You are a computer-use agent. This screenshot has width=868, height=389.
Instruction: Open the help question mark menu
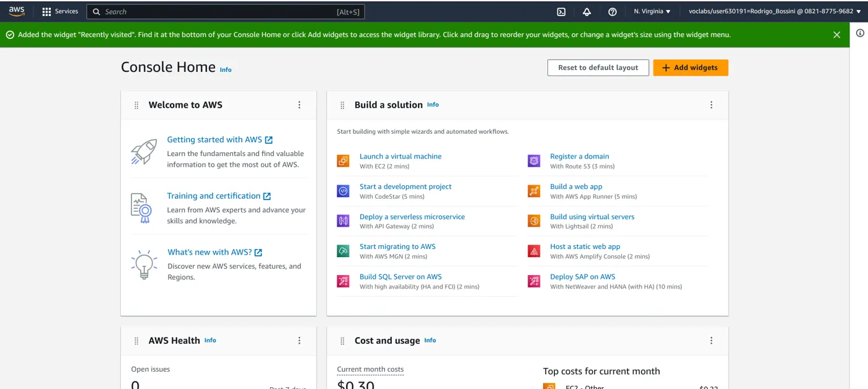[613, 12]
